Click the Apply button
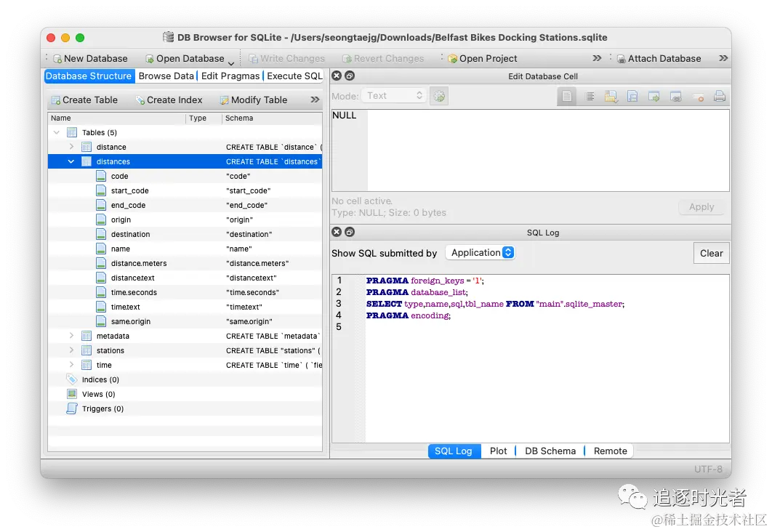The image size is (772, 532). (701, 207)
